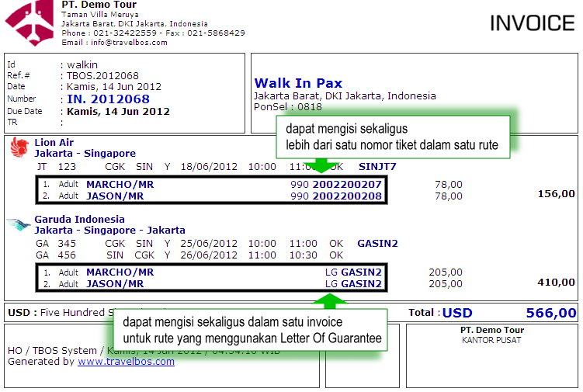Click LG GASIN2 on the Garuda JASON/MR row
Viewport: 583px width, 392px height.
pos(353,284)
